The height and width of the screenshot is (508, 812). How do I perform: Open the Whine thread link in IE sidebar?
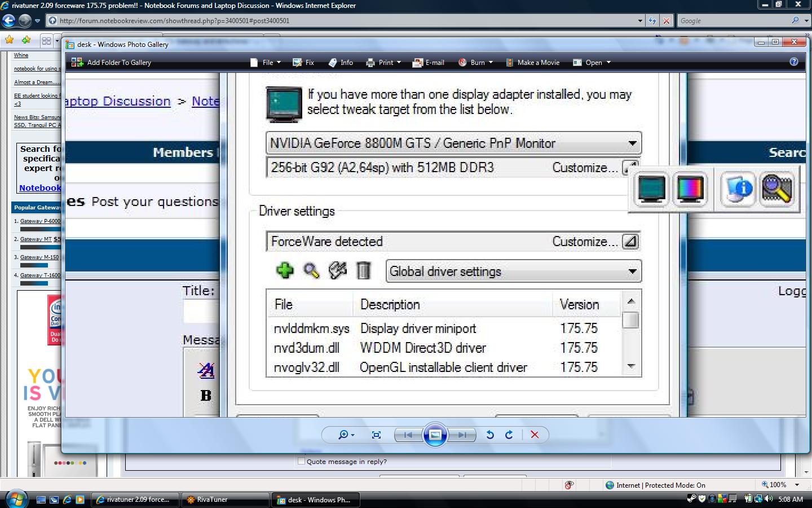[x=21, y=55]
